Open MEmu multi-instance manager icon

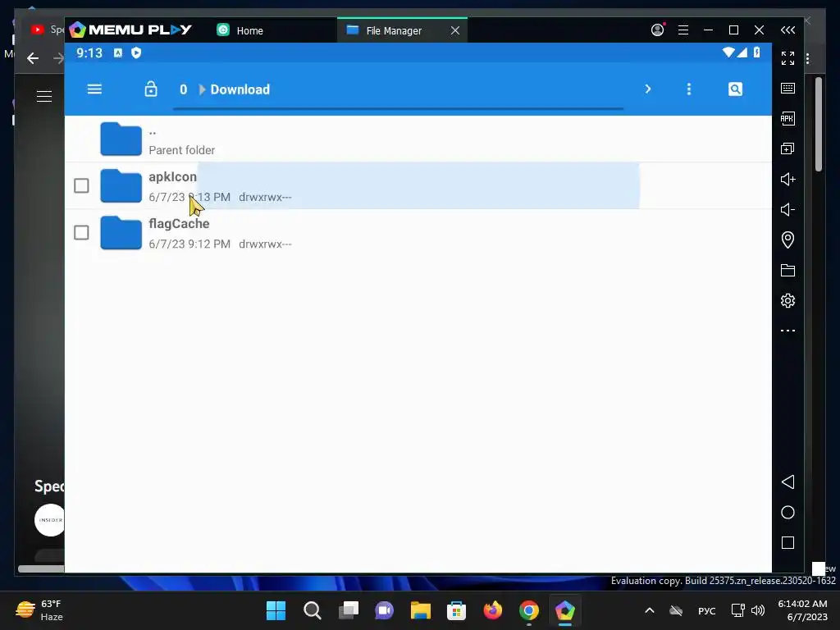[787, 148]
